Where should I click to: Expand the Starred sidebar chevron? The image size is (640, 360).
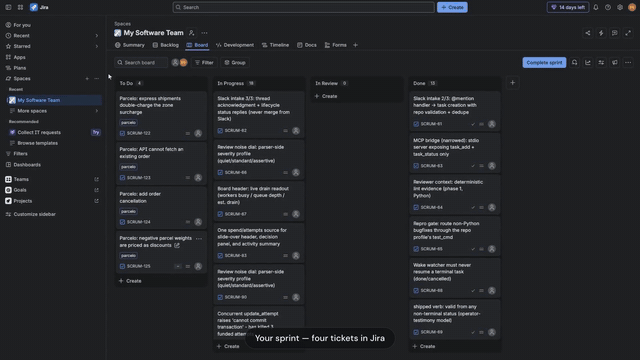tap(97, 47)
